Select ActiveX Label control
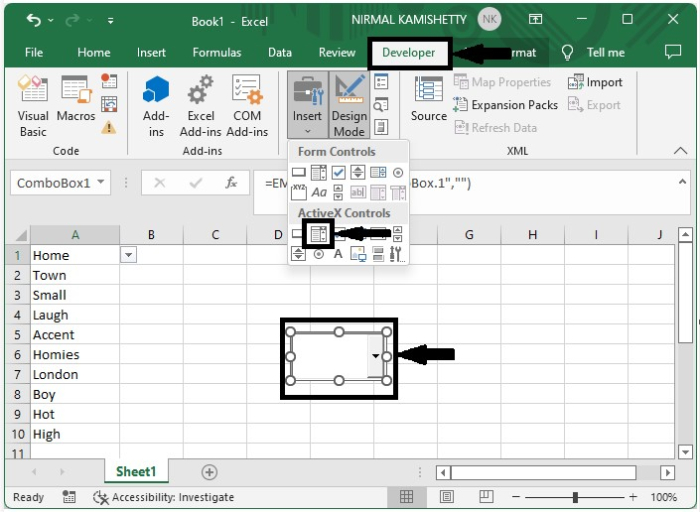 338,254
